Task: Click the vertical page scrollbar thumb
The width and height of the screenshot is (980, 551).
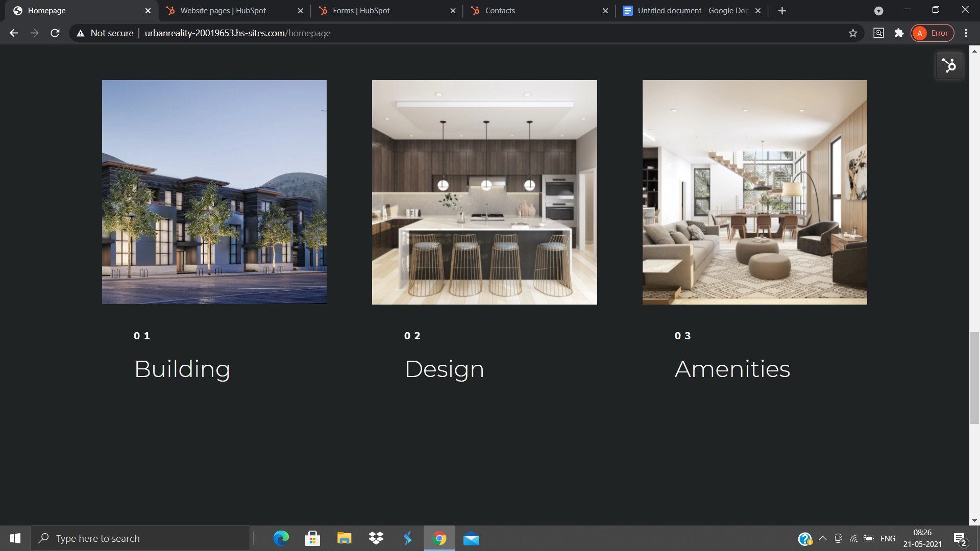Action: point(974,378)
